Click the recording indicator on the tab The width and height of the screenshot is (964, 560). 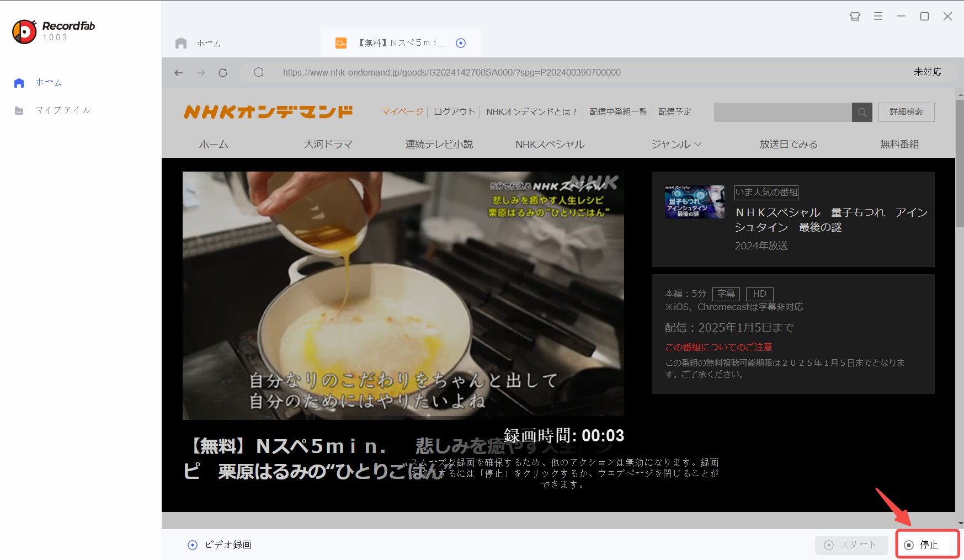(461, 43)
